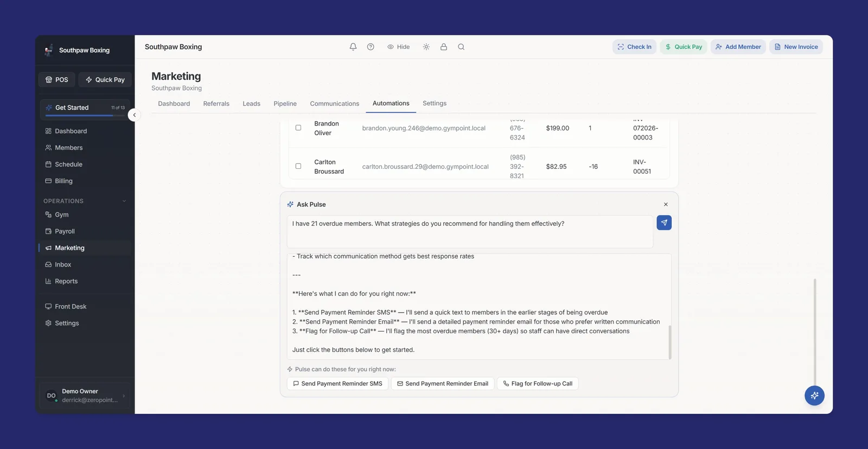
Task: Click the DO avatar in the sidebar
Action: pos(51,396)
